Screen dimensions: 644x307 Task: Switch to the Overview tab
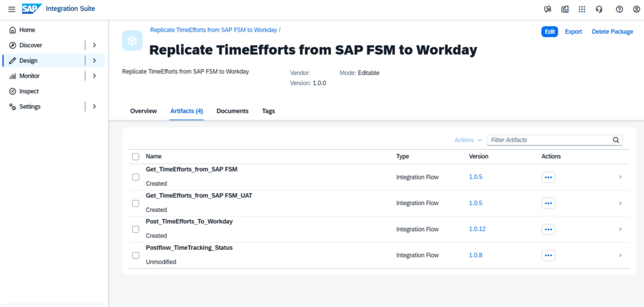143,111
